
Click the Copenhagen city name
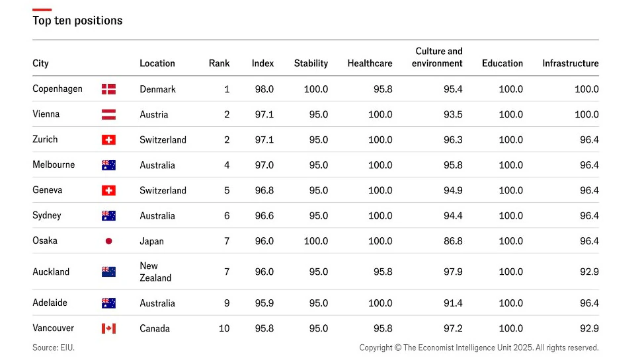(x=58, y=89)
